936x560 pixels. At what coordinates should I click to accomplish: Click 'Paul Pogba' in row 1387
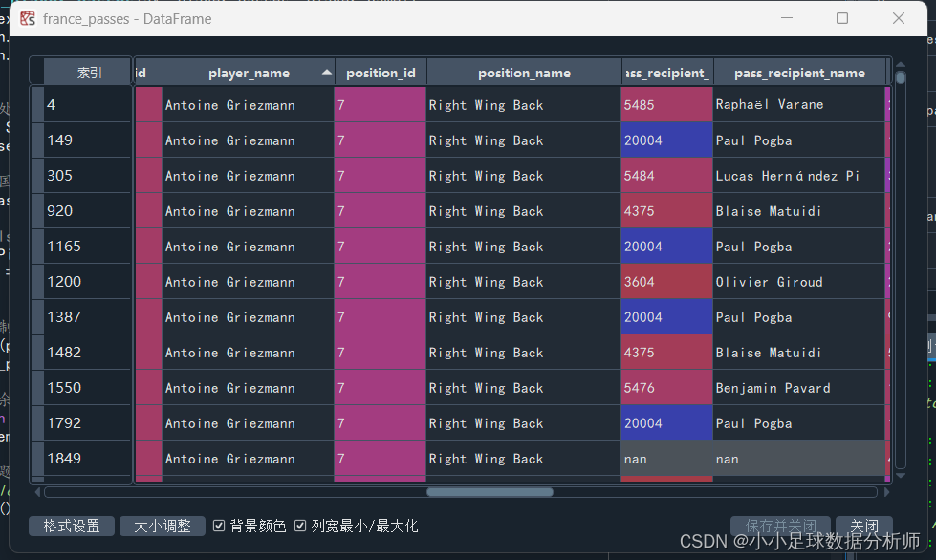point(798,316)
